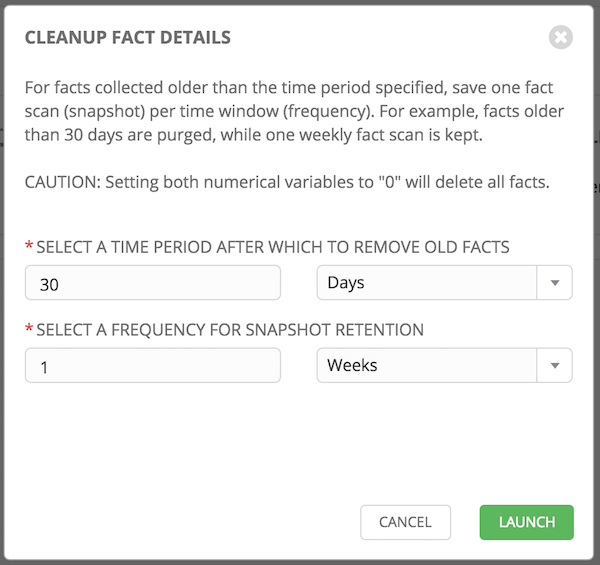600x565 pixels.
Task: Click the green LAUNCH button label
Action: click(527, 522)
